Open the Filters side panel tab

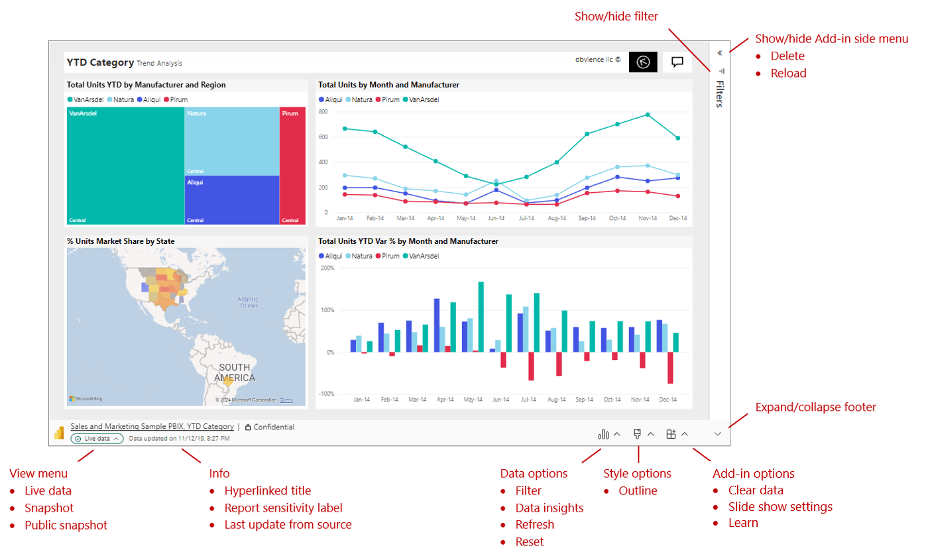click(x=721, y=94)
